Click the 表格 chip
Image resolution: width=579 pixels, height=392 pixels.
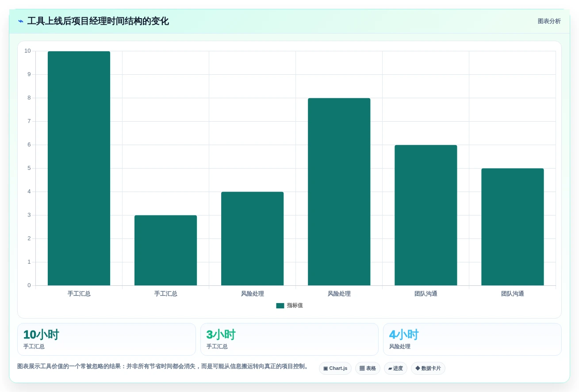point(368,368)
